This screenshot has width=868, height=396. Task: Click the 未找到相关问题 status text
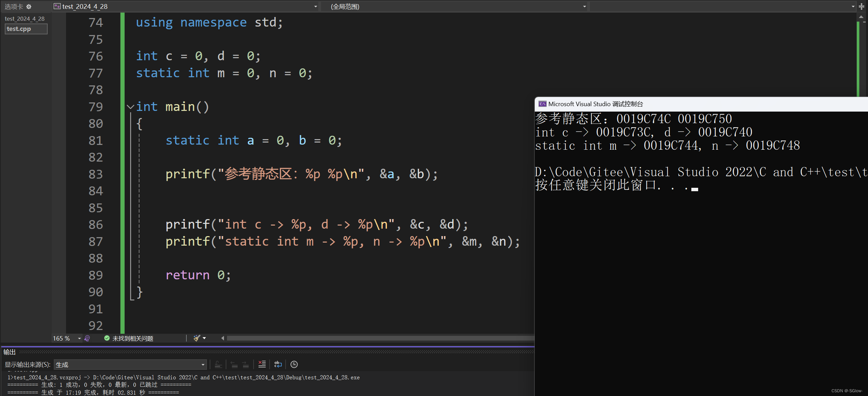point(133,339)
